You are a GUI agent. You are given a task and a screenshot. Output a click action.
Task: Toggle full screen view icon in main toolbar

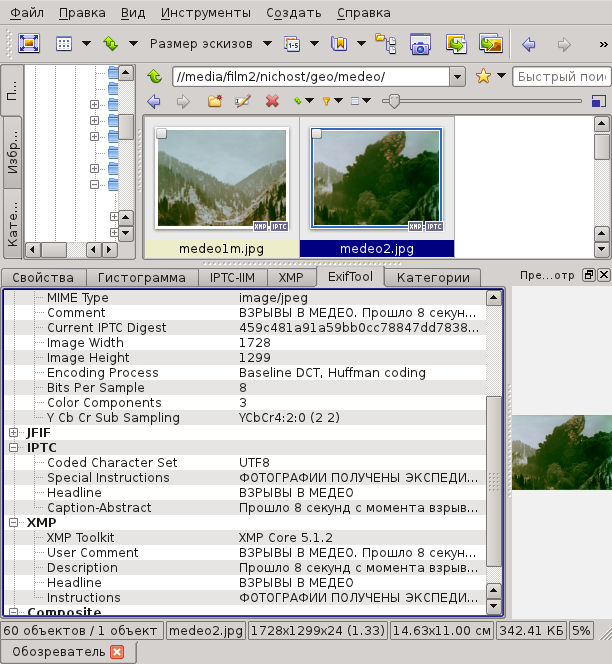tap(29, 43)
